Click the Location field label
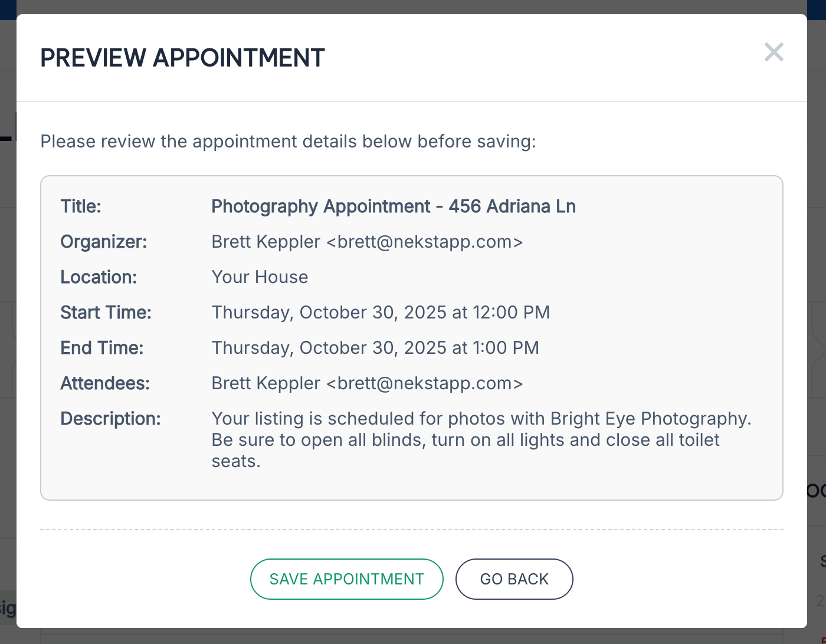 coord(99,277)
